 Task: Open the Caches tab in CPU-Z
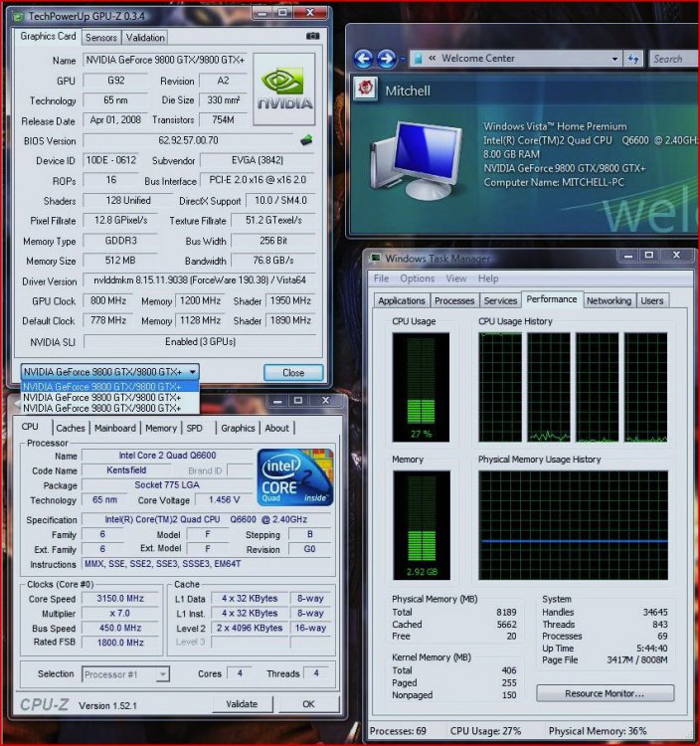pos(70,428)
